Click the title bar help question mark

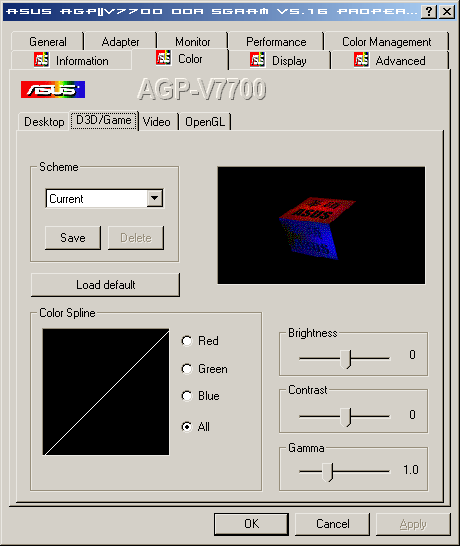(x=429, y=12)
